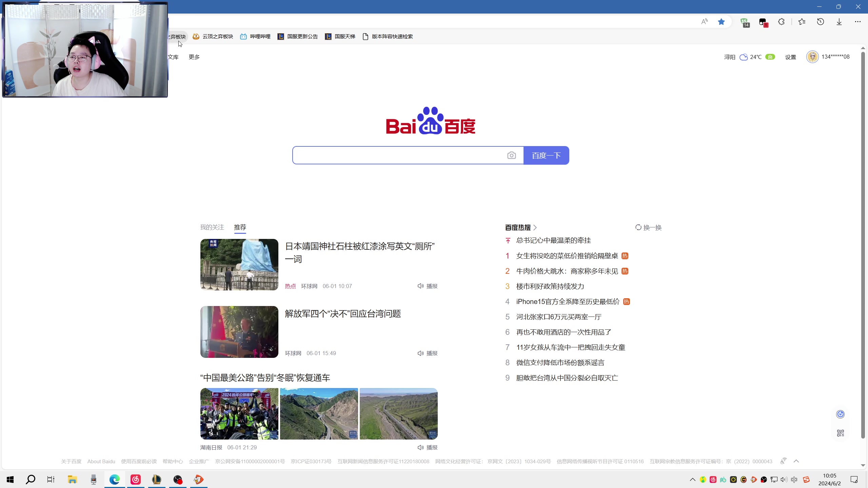This screenshot has width=868, height=488.
Task: Open 哔哩哔哩 bookmark
Action: point(255,37)
